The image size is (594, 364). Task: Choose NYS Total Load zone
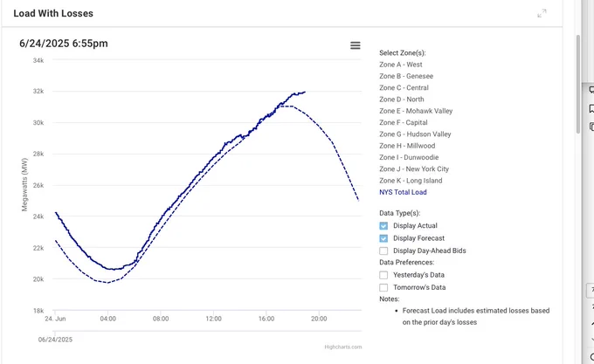pyautogui.click(x=403, y=192)
